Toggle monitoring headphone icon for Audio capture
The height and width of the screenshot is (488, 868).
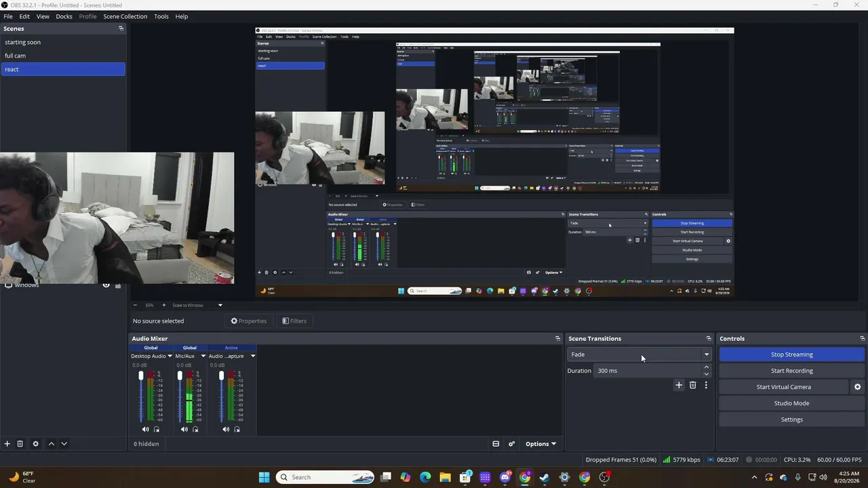click(x=237, y=429)
